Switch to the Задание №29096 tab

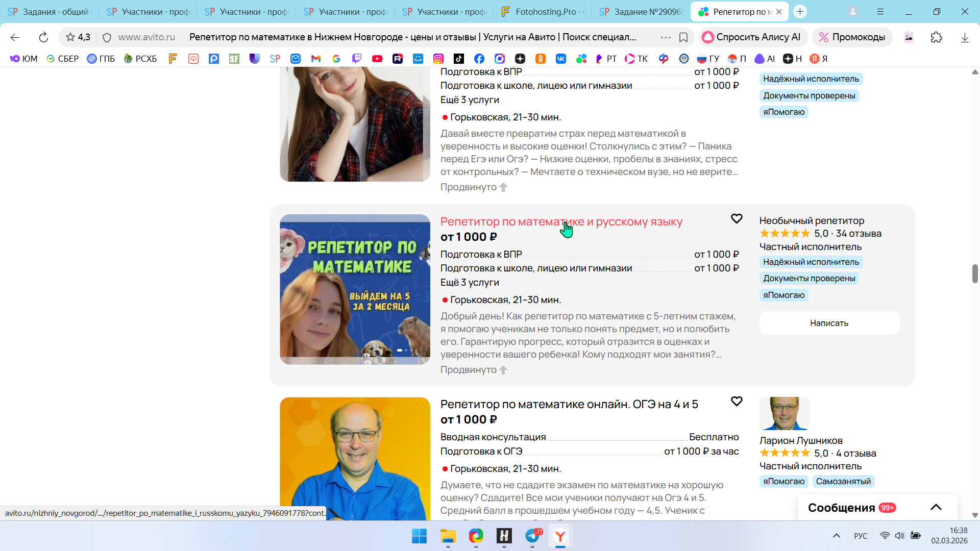(642, 12)
